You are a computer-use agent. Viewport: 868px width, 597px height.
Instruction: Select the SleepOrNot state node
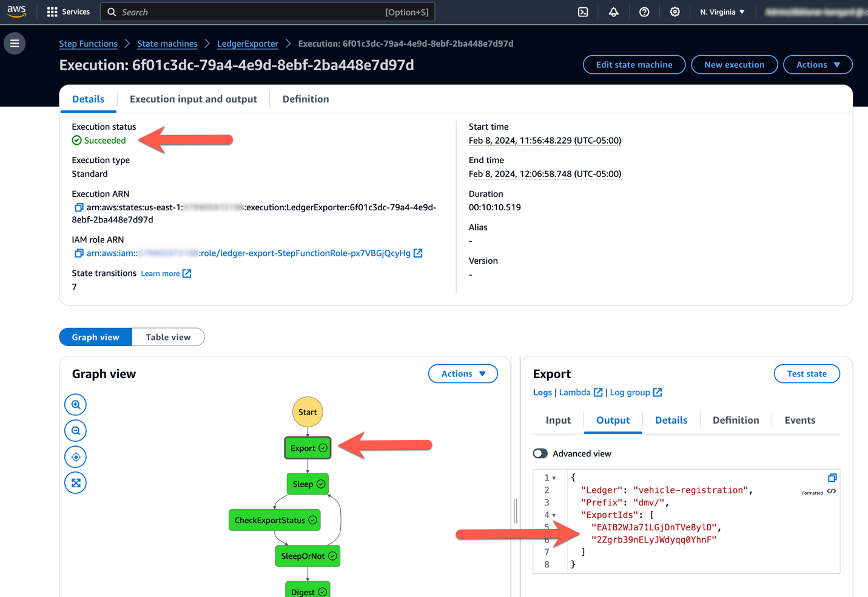(308, 556)
